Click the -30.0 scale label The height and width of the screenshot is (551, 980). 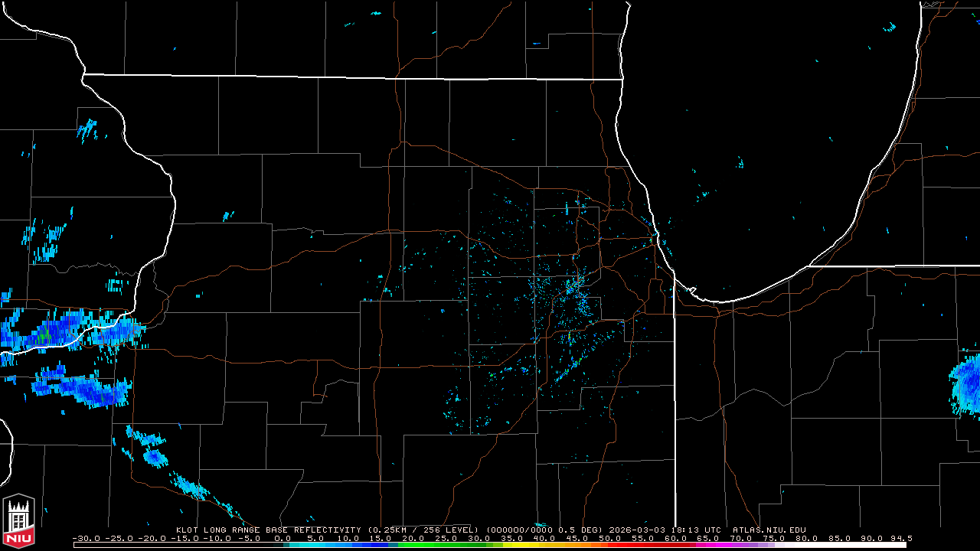[87, 538]
